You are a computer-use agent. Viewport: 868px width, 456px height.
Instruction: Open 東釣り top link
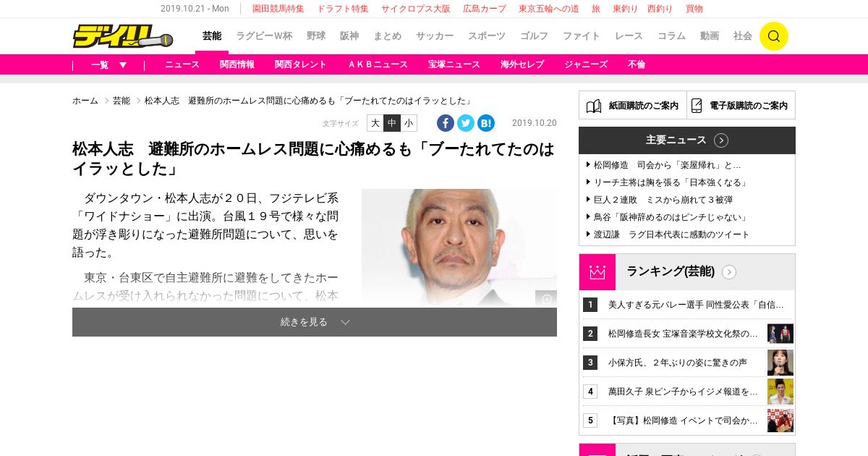626,9
